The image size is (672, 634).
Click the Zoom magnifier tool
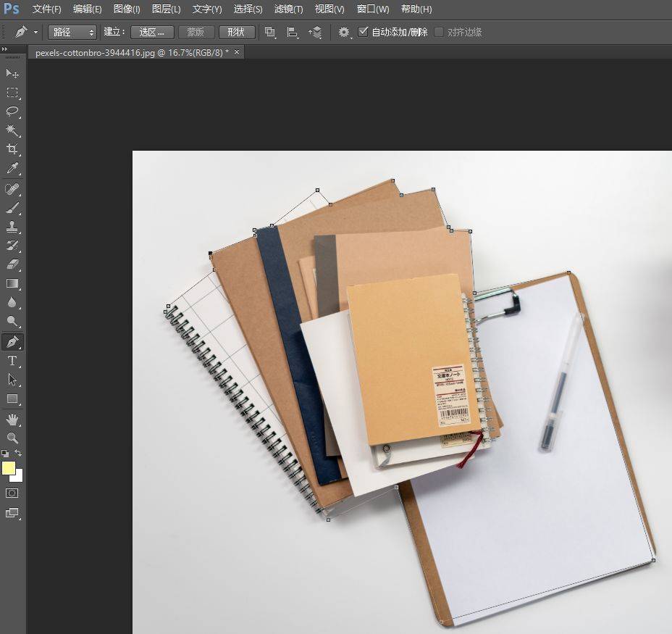click(x=12, y=438)
